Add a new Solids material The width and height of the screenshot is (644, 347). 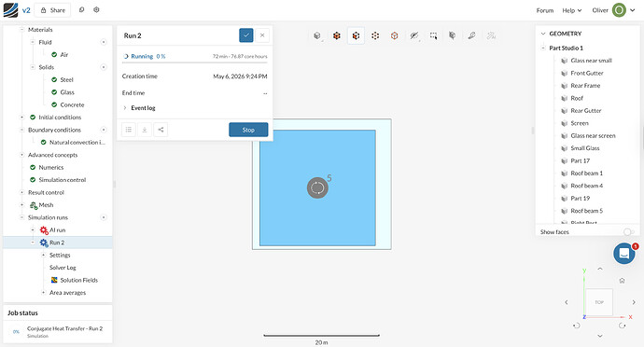104,67
